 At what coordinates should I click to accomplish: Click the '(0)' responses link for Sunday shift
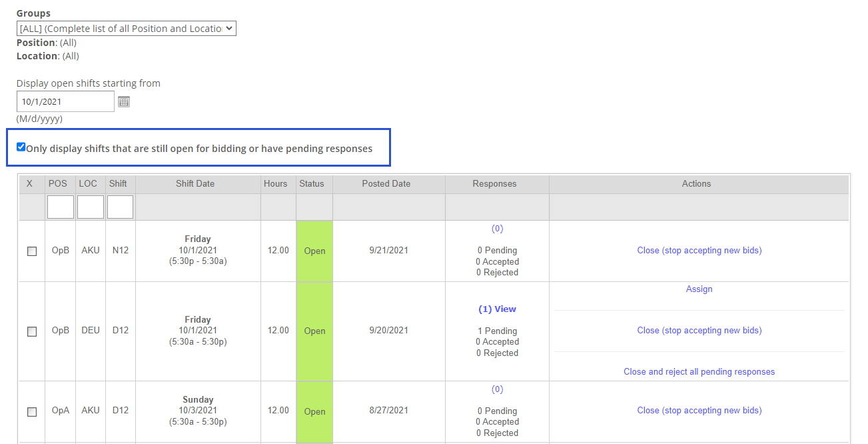[496, 389]
